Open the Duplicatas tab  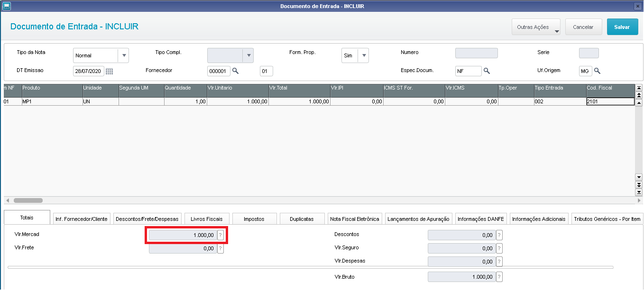click(x=302, y=219)
